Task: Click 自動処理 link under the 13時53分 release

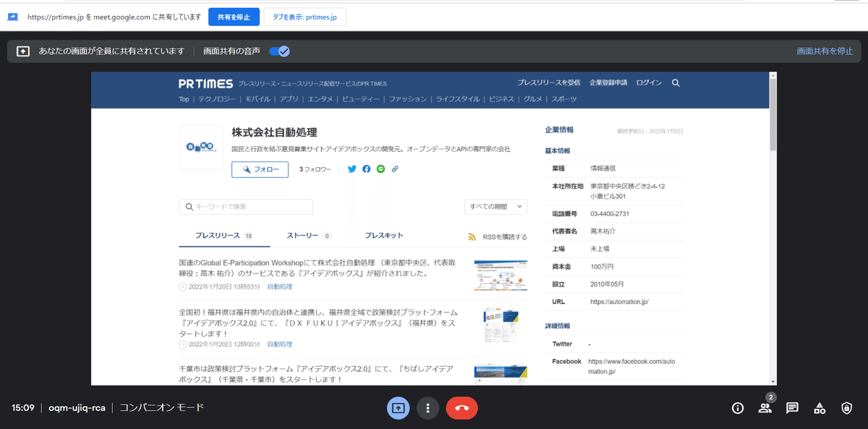Action: (280, 287)
